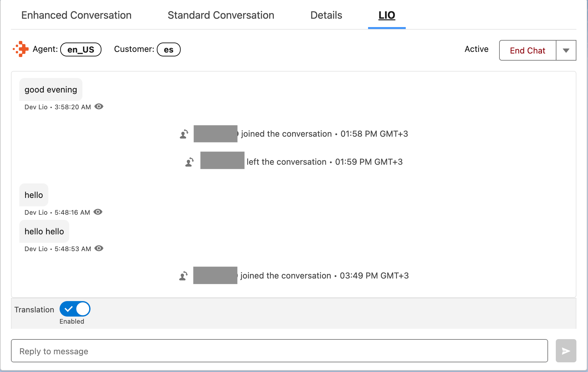The height and width of the screenshot is (372, 588).
Task: Click the 'hello hello' message bubble
Action: click(44, 231)
